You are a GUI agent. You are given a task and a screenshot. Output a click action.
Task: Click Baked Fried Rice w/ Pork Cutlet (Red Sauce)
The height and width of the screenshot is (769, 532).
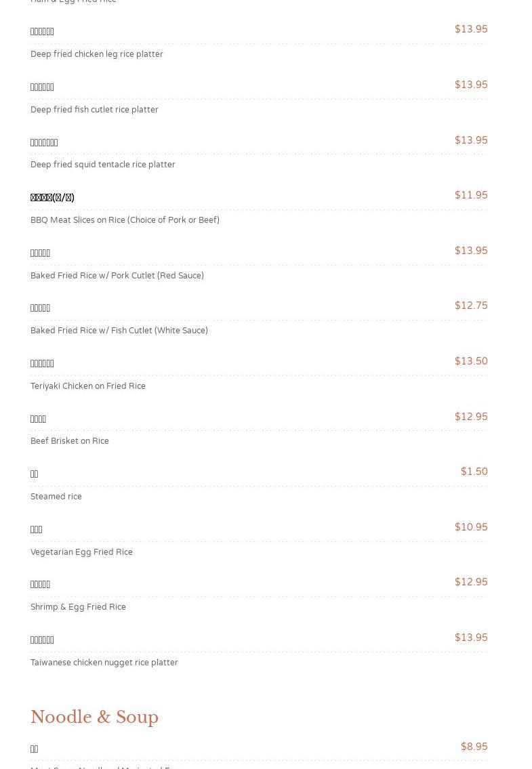tap(117, 276)
